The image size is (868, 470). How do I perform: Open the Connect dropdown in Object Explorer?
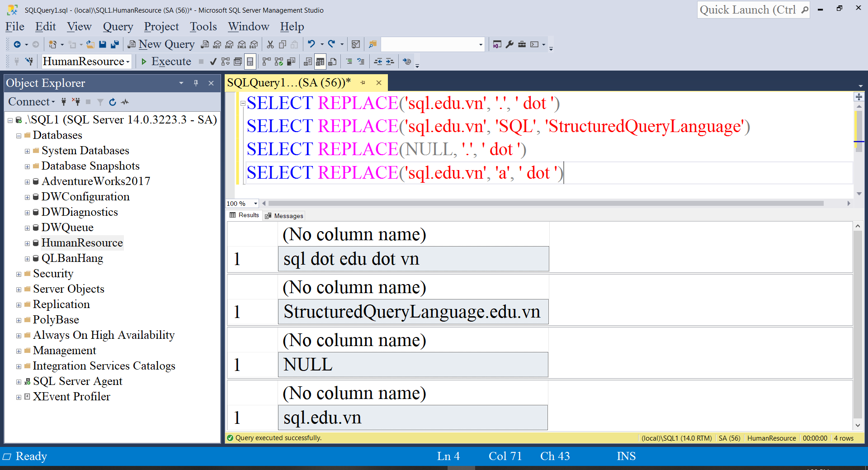click(32, 102)
